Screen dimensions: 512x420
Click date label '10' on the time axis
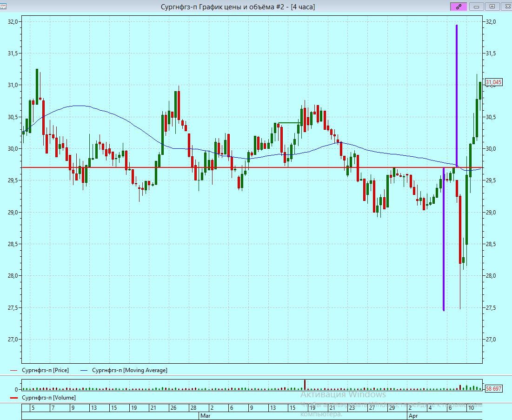click(471, 407)
